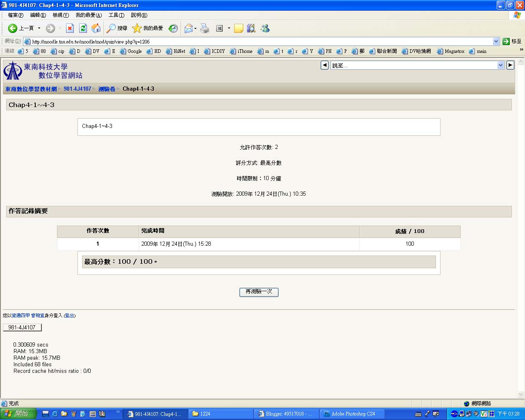The width and height of the screenshot is (525, 420).
Task: Open the 工具(T) menu
Action: pyautogui.click(x=116, y=15)
